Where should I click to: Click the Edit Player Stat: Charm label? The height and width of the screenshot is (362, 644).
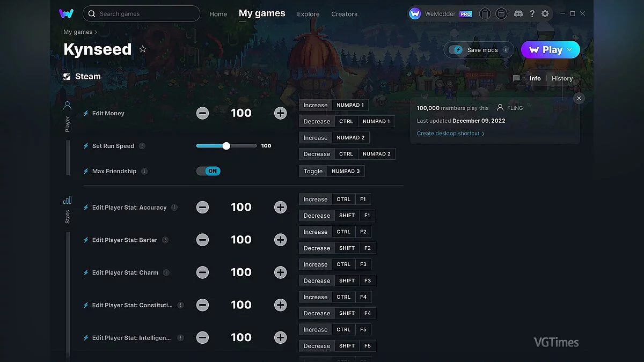point(125,272)
